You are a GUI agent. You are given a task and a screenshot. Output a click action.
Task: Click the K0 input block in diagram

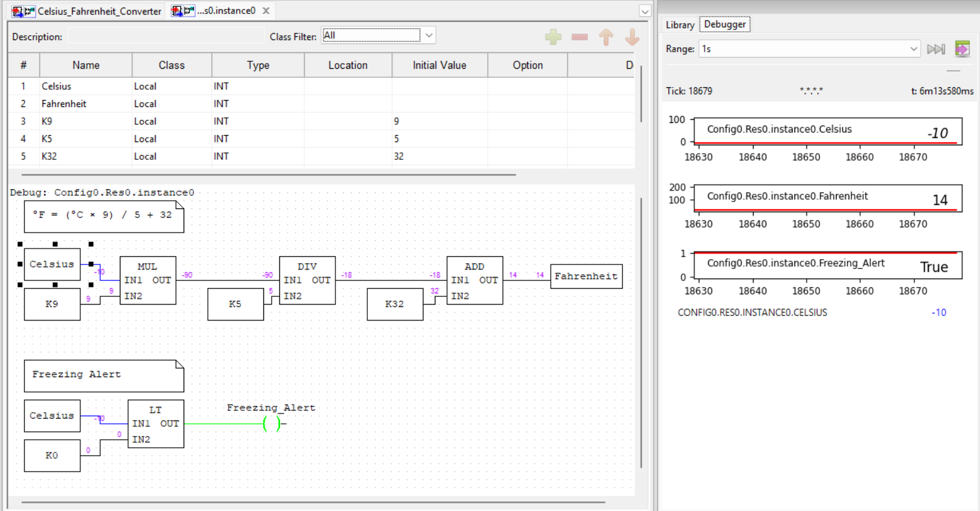click(x=52, y=456)
